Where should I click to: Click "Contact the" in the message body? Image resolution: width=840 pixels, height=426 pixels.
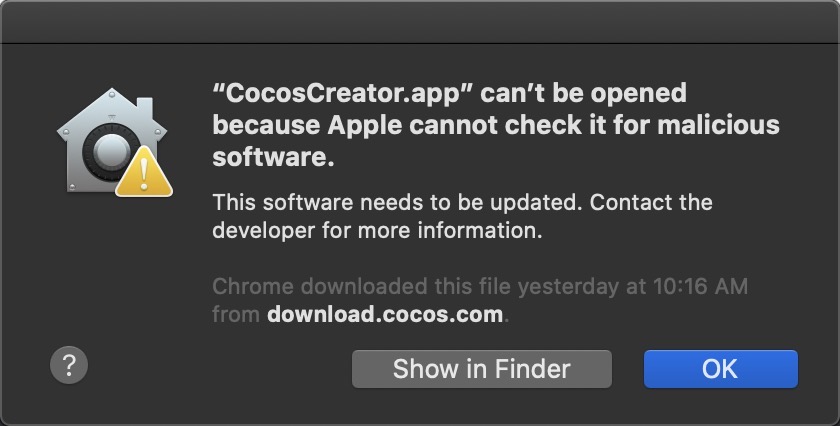click(651, 203)
